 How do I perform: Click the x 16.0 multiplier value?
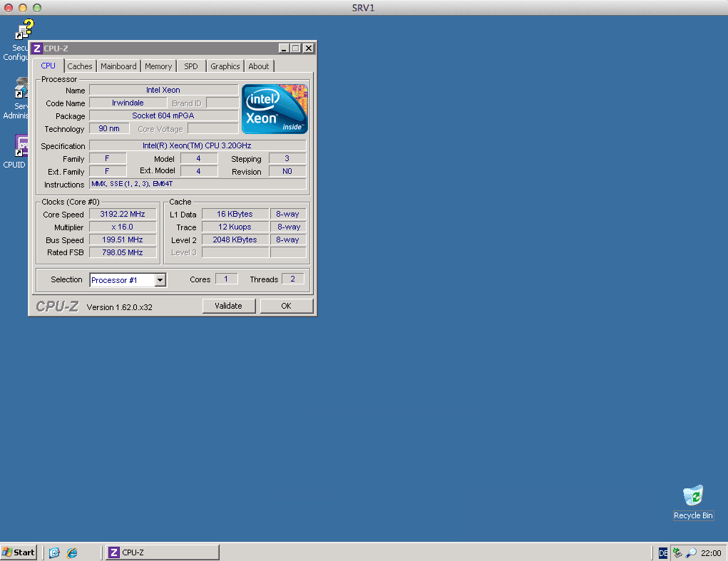(x=123, y=227)
